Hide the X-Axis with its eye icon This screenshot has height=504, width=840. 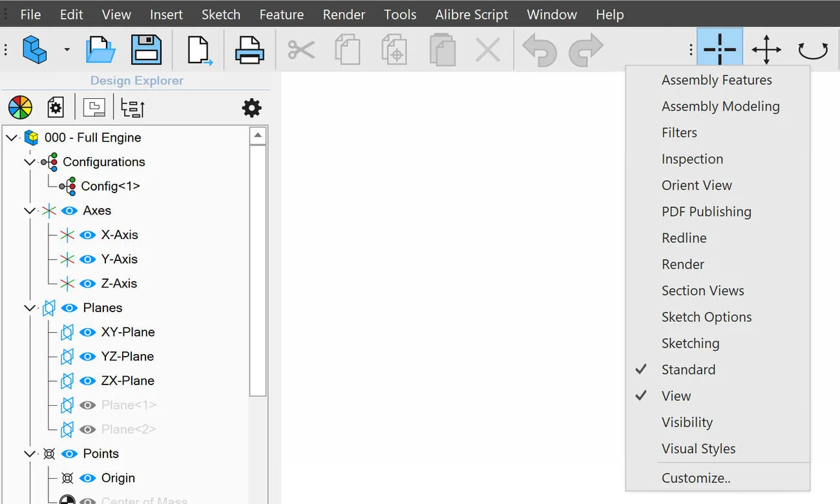coord(87,235)
